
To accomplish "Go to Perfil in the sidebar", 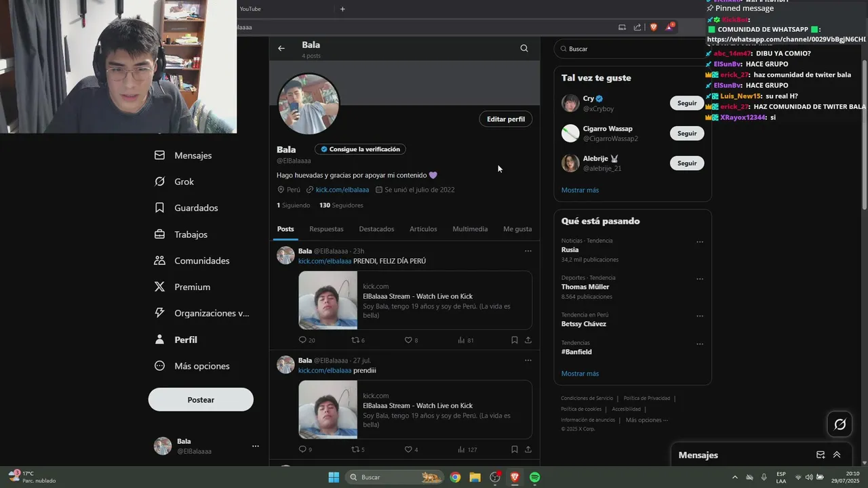I will [x=176, y=340].
